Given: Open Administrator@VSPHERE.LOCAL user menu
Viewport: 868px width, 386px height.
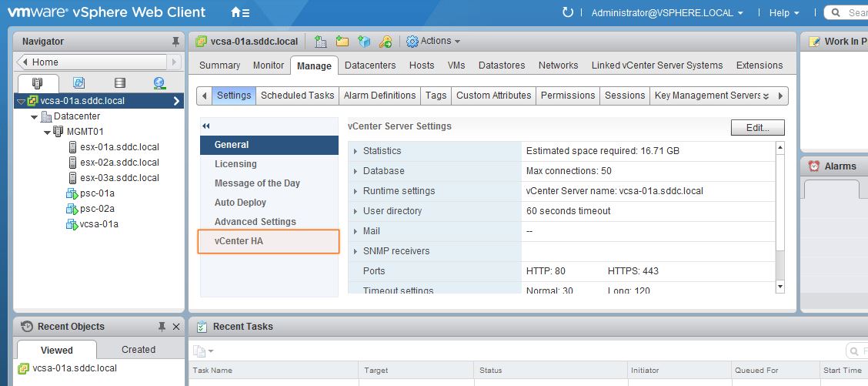Looking at the screenshot, I should 667,12.
